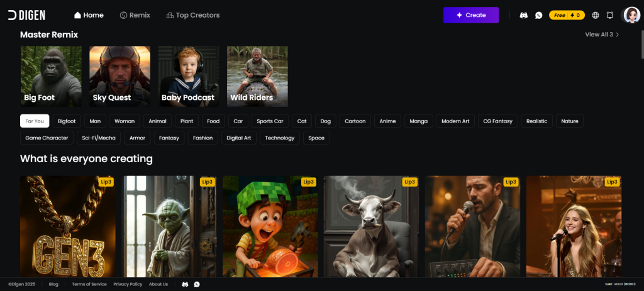Open the language globe icon
This screenshot has width=644, height=291.
[x=595, y=15]
